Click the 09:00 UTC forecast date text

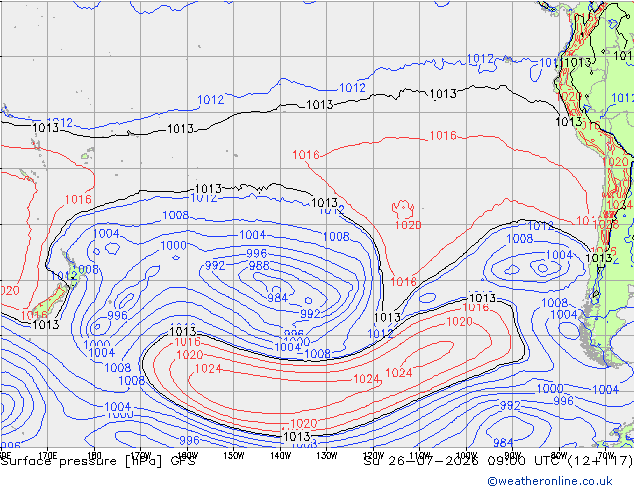498,460
